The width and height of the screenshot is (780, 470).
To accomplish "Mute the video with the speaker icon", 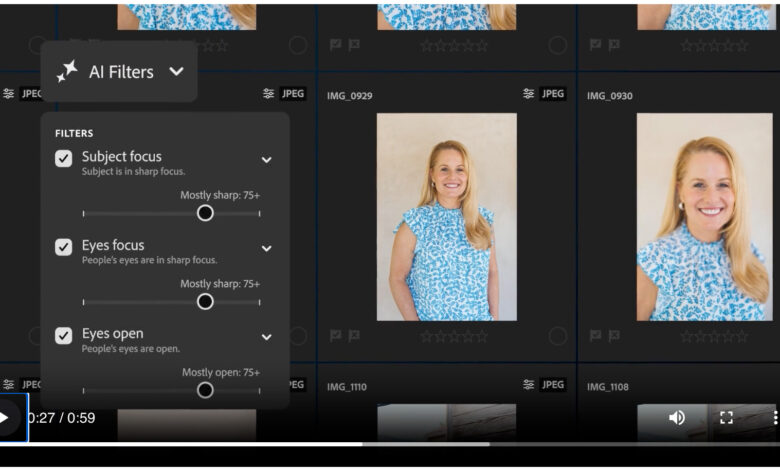I will tap(677, 417).
